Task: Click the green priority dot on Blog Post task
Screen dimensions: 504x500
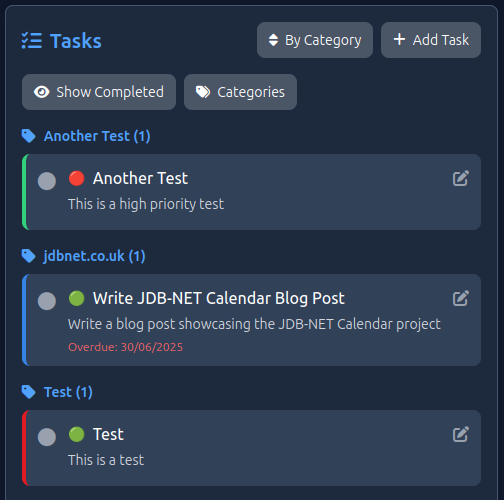Action: (x=77, y=298)
